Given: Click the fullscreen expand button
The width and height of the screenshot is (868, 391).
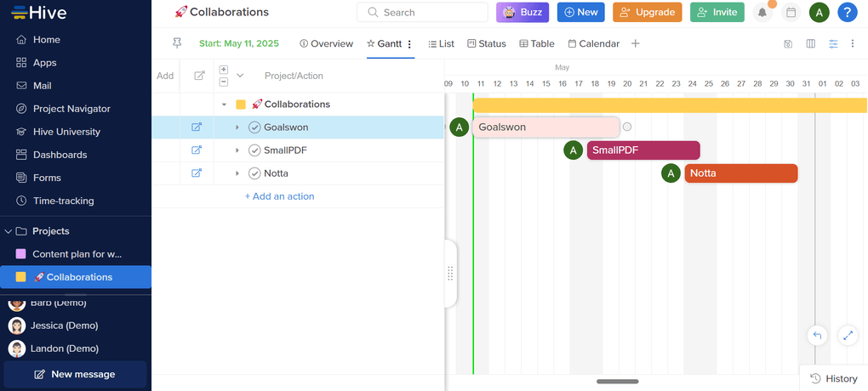Looking at the screenshot, I should coord(848,335).
